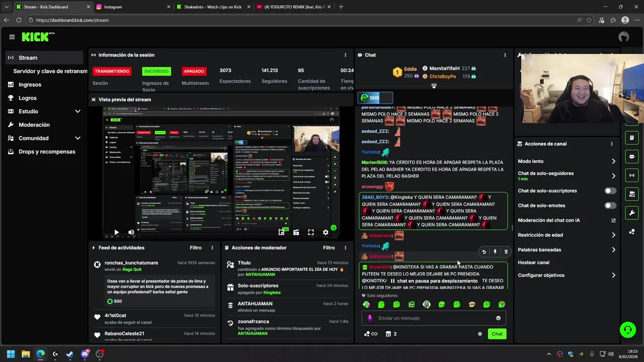Viewport: 644px width, 362px height.
Task: Open Filtro in Acciones de moderador
Action: coord(329,248)
